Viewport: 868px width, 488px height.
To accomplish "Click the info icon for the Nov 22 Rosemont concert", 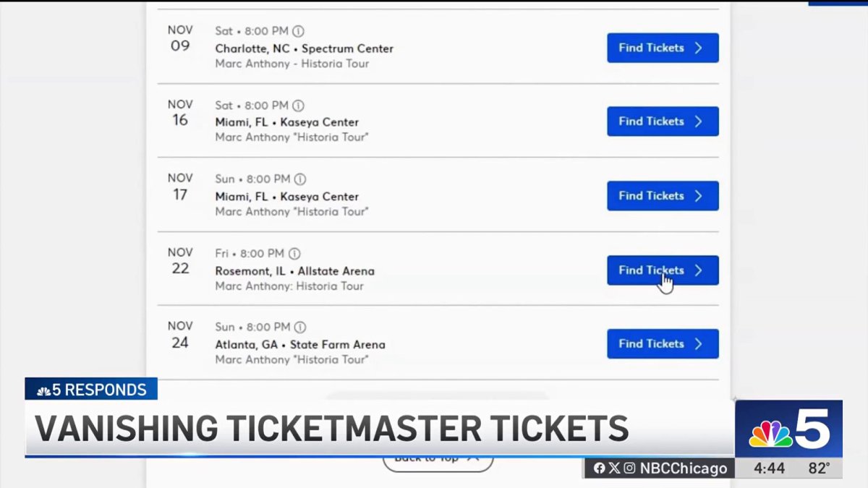I will (x=294, y=254).
